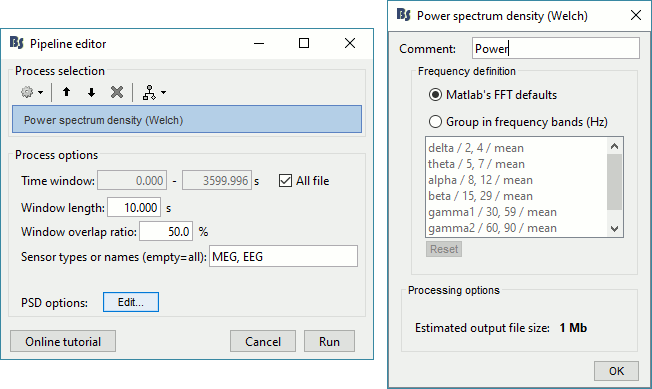
Task: Click the frequency bands scrollbar thumb
Action: click(615, 182)
